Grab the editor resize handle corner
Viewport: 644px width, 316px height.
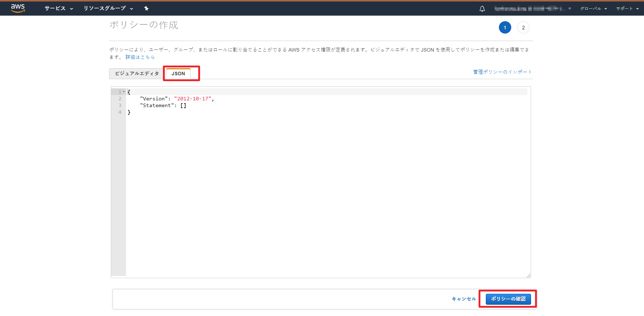tap(528, 276)
